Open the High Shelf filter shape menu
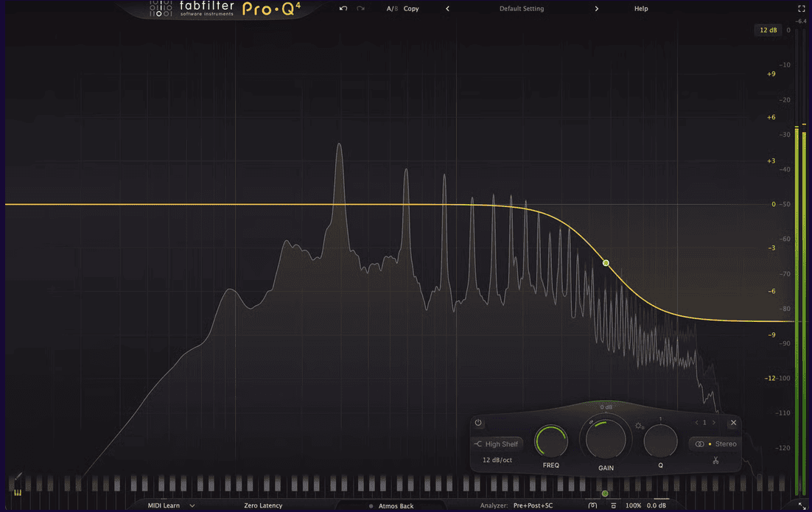Viewport: 812px width, 512px height. click(x=497, y=443)
